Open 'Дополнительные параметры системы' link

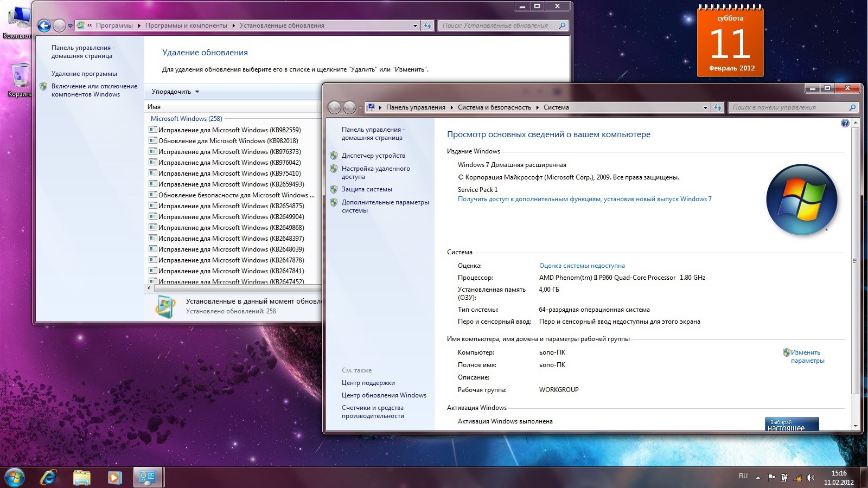pyautogui.click(x=385, y=206)
